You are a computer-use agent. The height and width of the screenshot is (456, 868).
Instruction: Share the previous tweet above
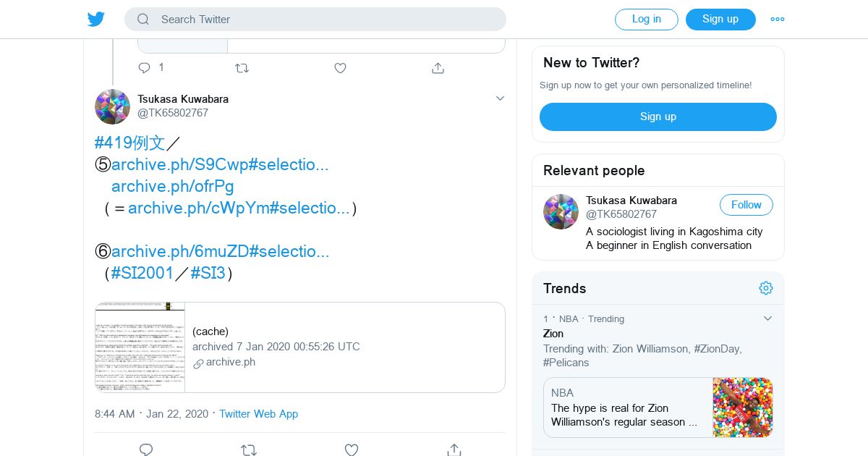[438, 68]
